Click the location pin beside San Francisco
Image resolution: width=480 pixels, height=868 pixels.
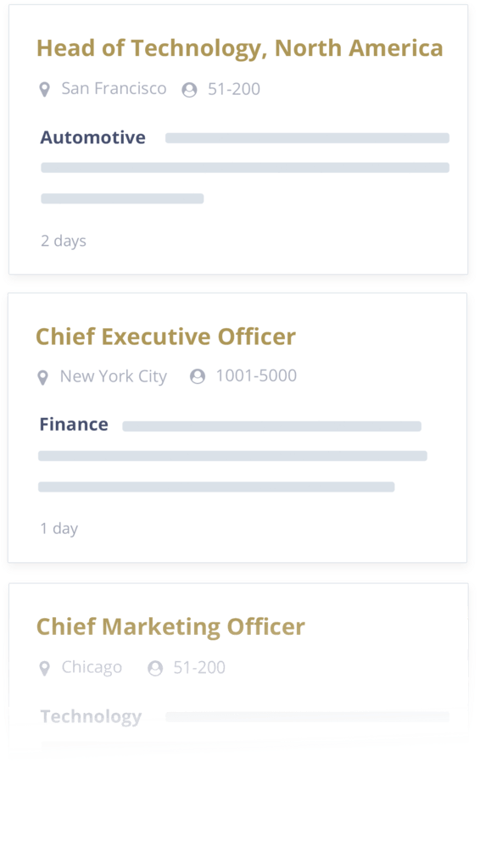(x=45, y=89)
